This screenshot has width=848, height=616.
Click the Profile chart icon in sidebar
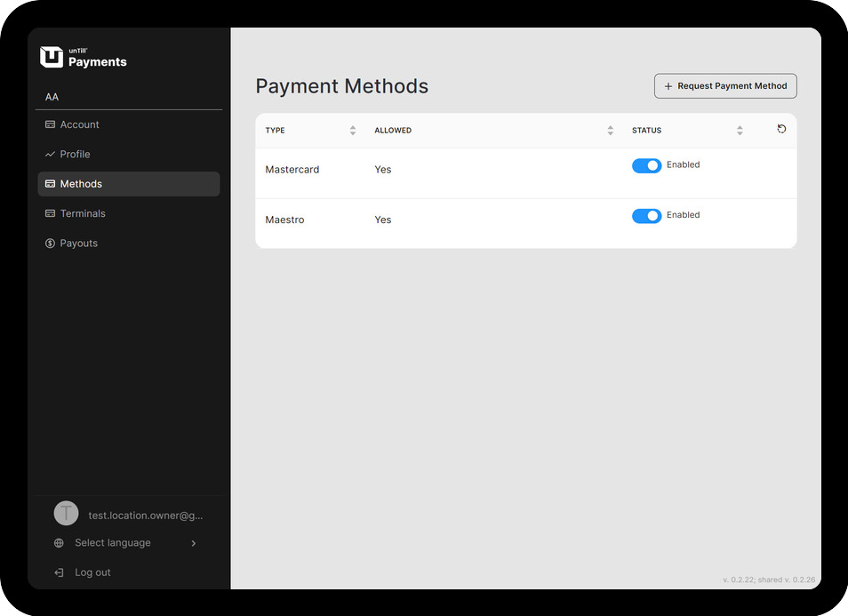tap(50, 155)
